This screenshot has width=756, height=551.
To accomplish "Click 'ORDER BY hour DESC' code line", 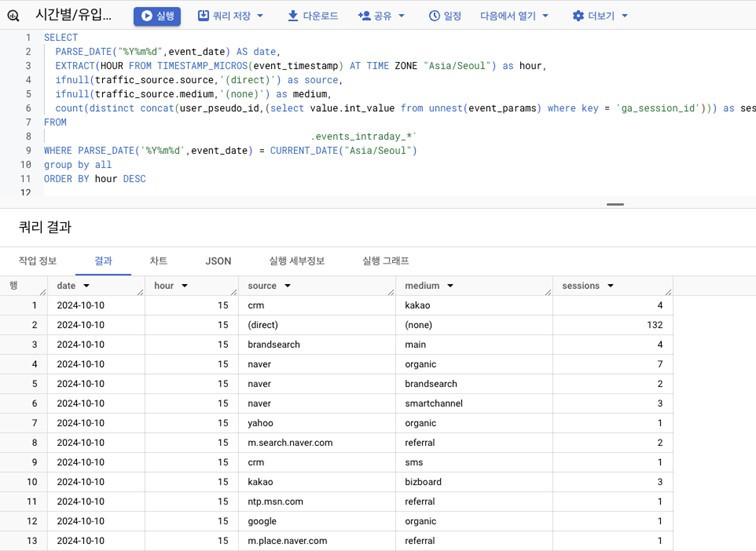I will 94,179.
